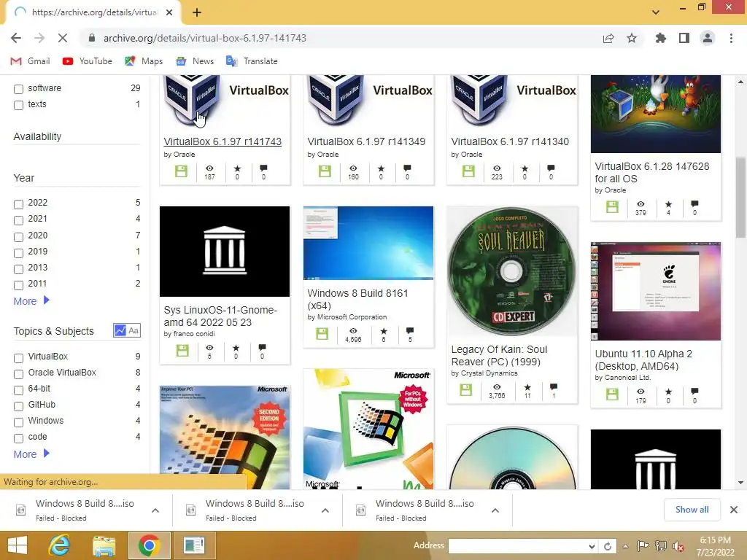Switch Topics view to Aa text icon

134,330
